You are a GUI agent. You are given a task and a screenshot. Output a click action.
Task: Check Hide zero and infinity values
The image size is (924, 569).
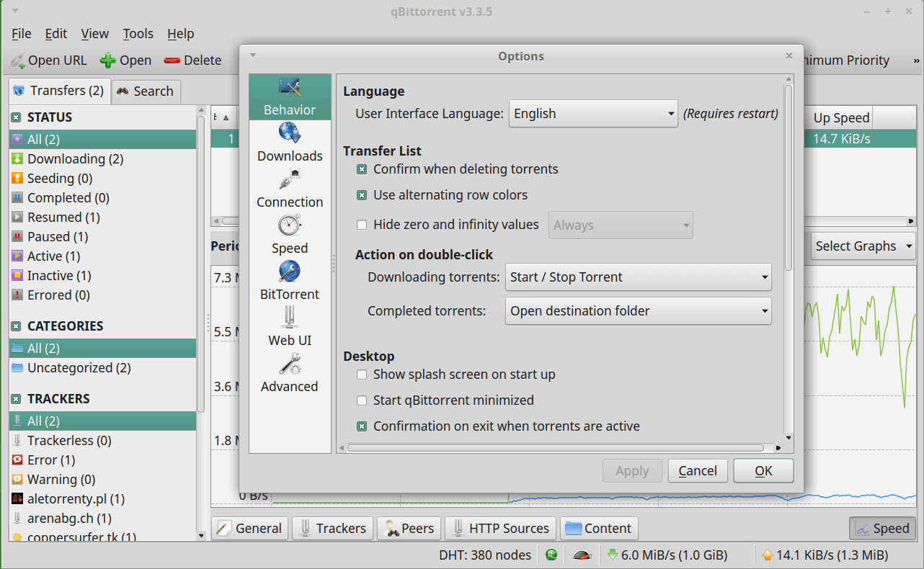[x=362, y=225]
